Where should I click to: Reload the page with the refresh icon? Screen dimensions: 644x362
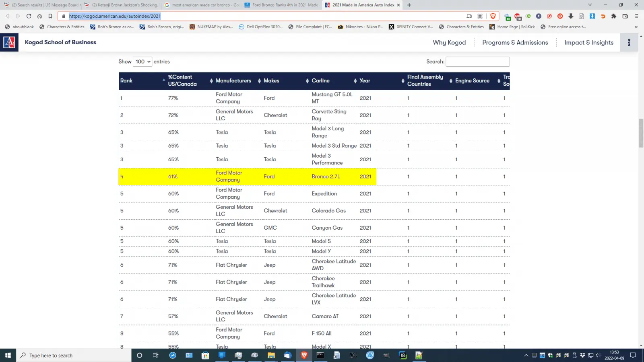coord(29,16)
